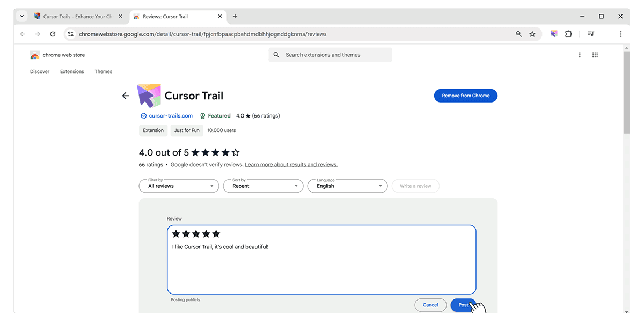Open the Cursor Trail extension icon

(554, 34)
